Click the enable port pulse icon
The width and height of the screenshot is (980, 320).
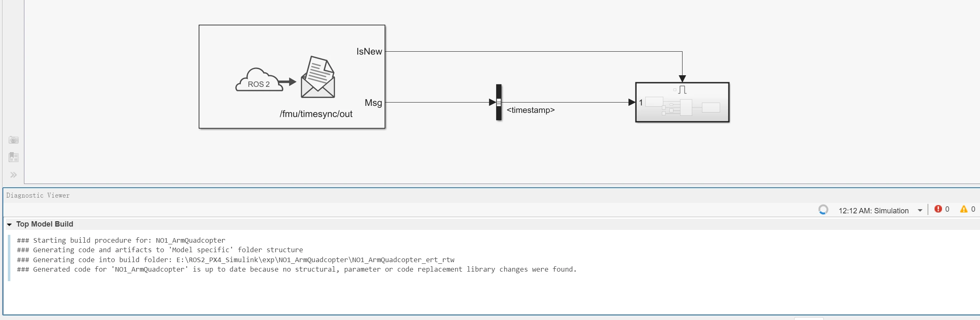click(682, 89)
